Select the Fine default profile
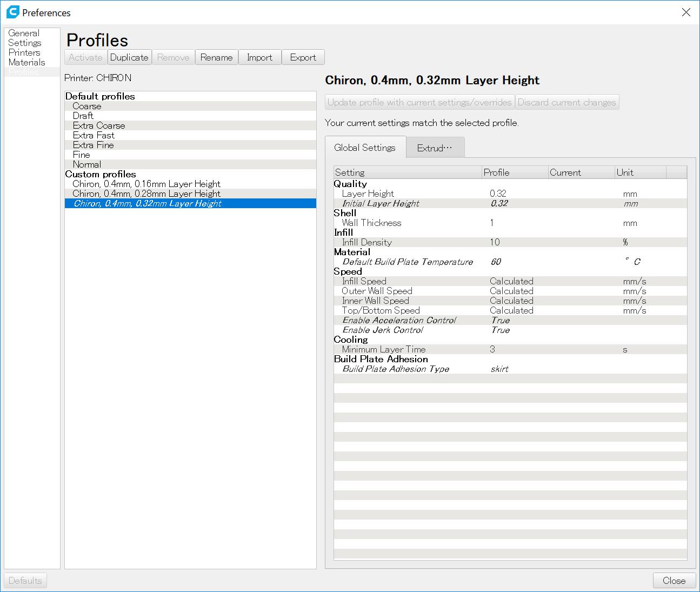The image size is (700, 592). pos(190,155)
